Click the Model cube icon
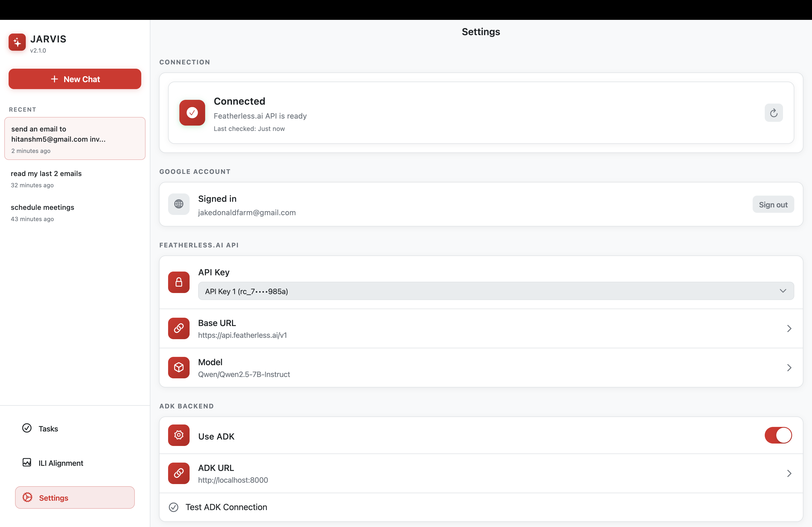812x527 pixels. (179, 367)
